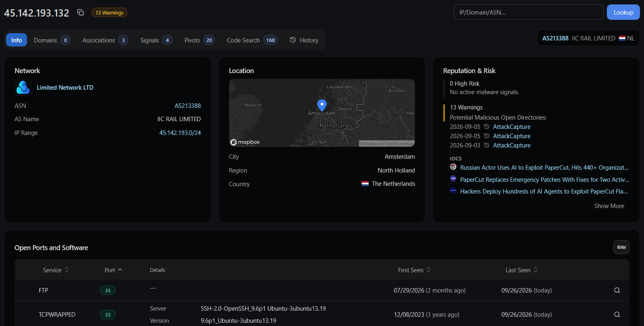Click port 22 badge in TCPWRAPPED row
The width and height of the screenshot is (644, 326).
108,314
